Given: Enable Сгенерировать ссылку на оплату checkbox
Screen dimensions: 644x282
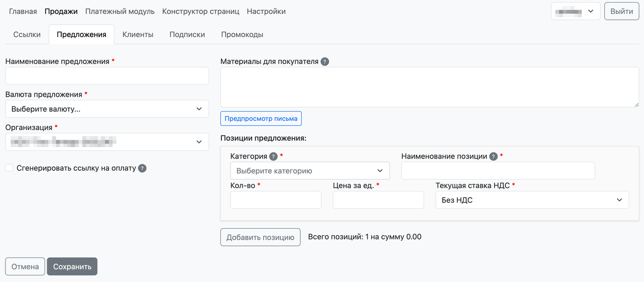Looking at the screenshot, I should click(9, 168).
